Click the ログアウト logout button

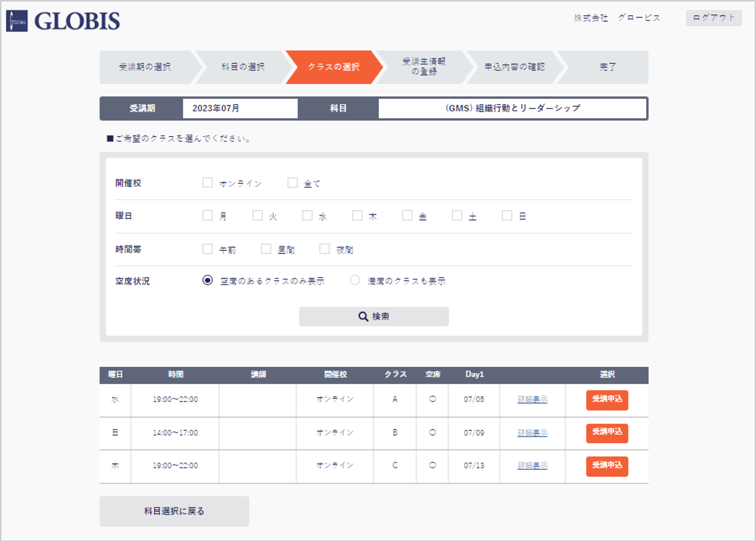tap(714, 18)
